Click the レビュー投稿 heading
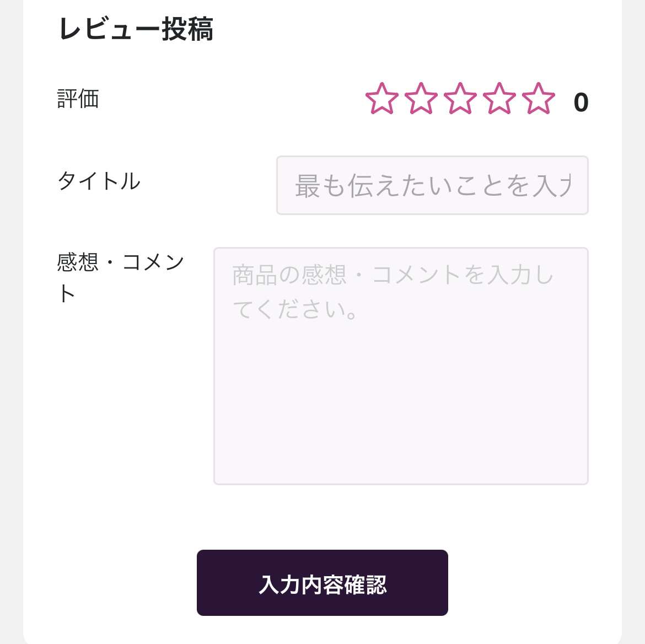645x644 pixels. pos(136,29)
